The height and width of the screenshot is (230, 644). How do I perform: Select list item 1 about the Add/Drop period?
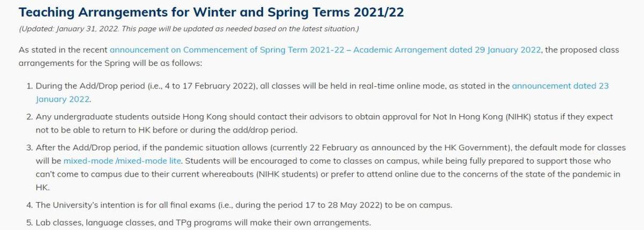(x=322, y=92)
